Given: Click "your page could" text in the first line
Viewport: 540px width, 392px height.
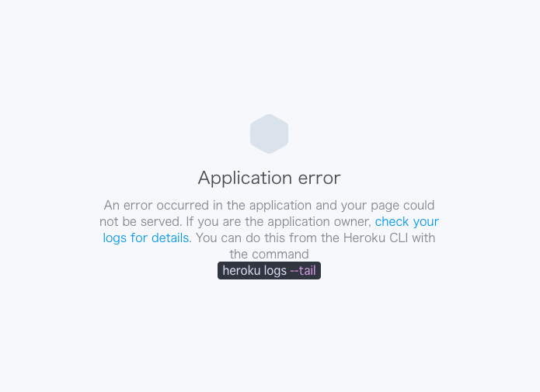Looking at the screenshot, I should [388, 206].
